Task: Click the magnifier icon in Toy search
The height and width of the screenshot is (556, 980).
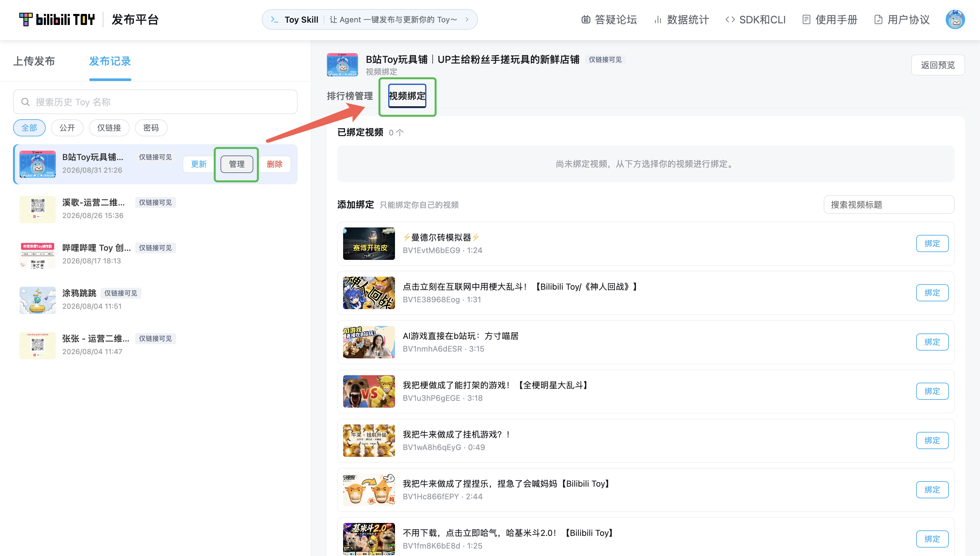Action: [x=25, y=102]
